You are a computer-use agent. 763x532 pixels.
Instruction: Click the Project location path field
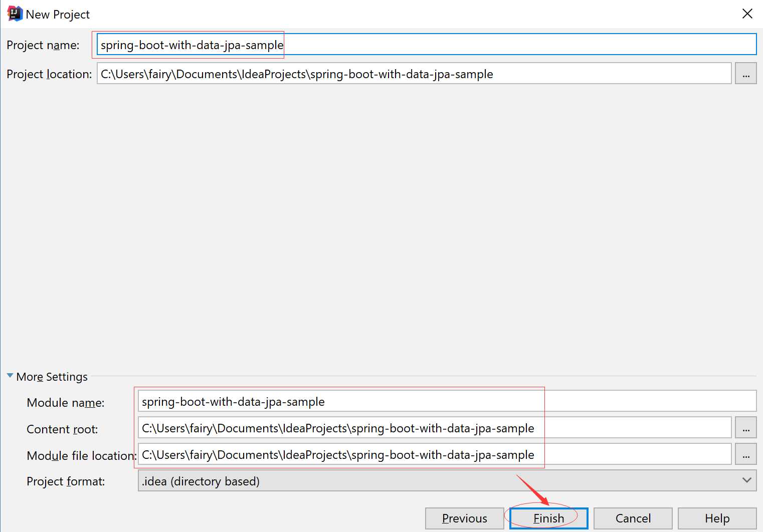(414, 74)
